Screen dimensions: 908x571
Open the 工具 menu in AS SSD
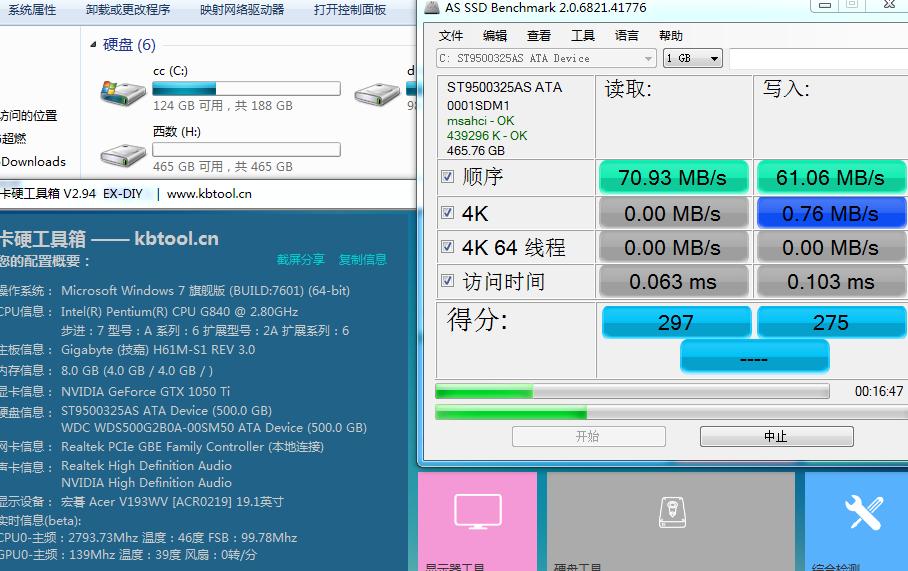click(583, 36)
